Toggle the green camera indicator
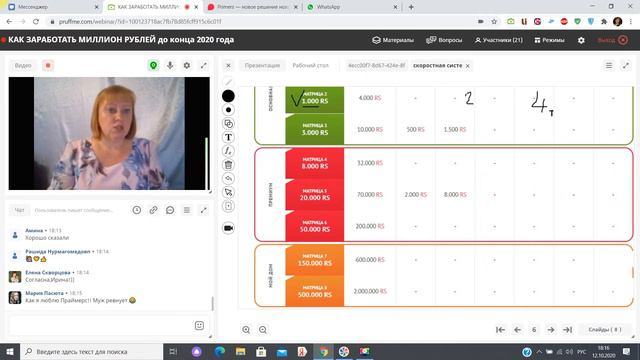This screenshot has height=360, width=640. pyautogui.click(x=153, y=65)
